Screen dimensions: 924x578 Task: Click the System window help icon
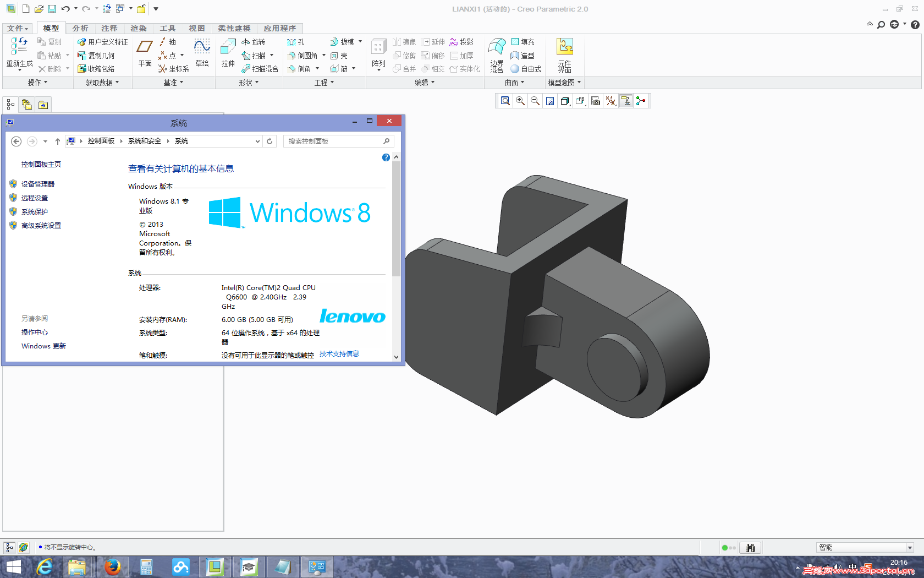tap(386, 157)
